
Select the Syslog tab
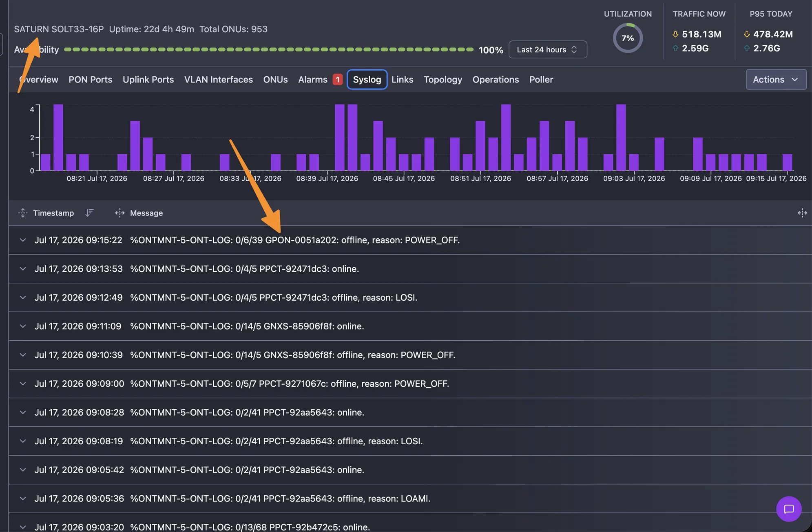(x=367, y=80)
